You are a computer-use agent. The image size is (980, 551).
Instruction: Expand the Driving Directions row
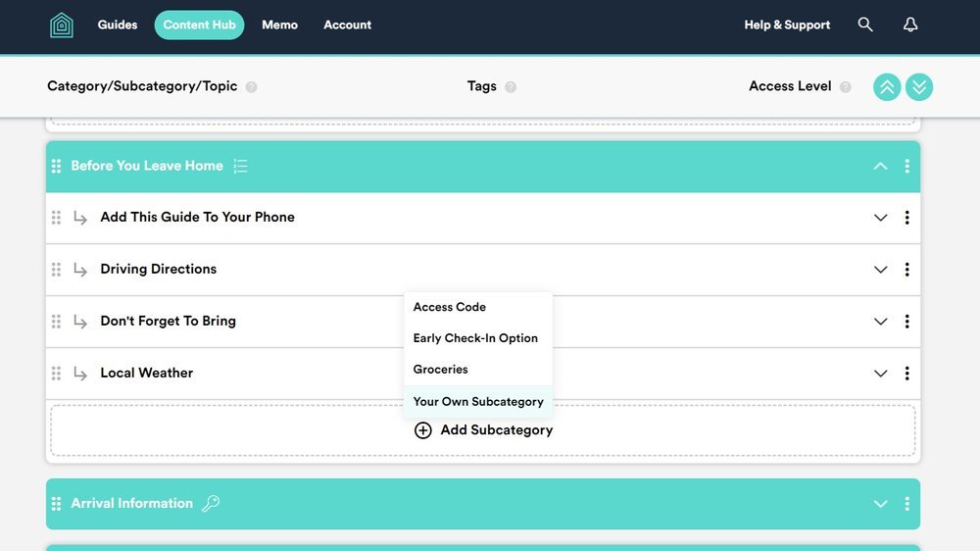[x=880, y=270]
